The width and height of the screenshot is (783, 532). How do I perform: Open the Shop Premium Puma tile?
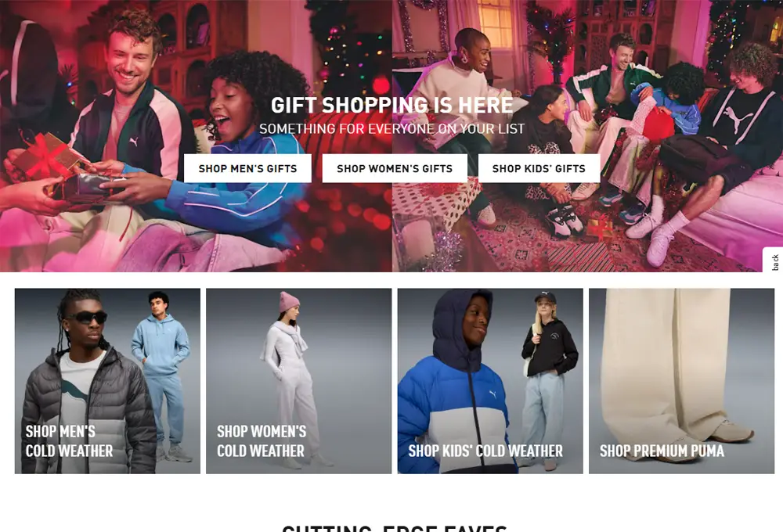tap(681, 381)
